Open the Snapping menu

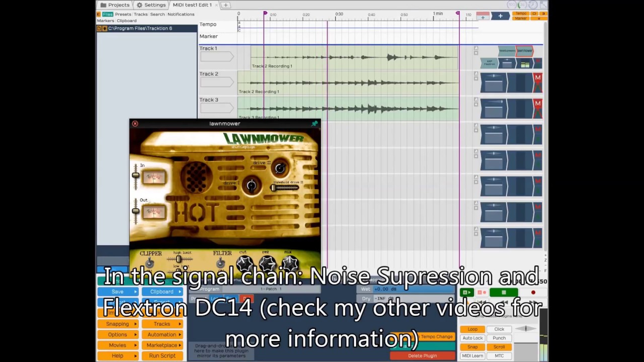click(117, 324)
